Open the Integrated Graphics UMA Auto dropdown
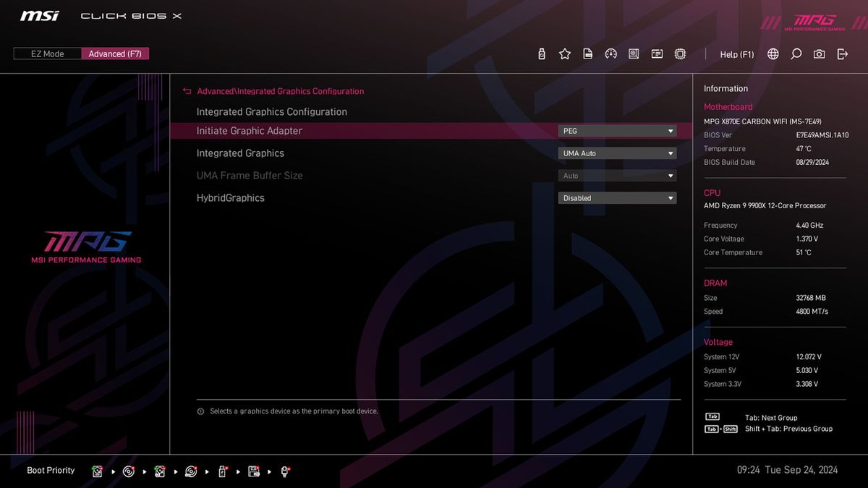Screen dimensions: 868x488 (x=617, y=153)
